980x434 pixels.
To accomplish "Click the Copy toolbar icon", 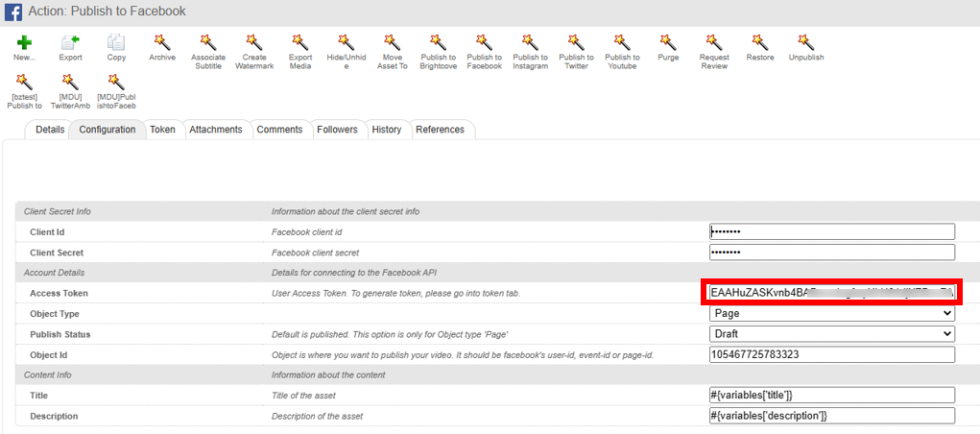I will tap(116, 42).
